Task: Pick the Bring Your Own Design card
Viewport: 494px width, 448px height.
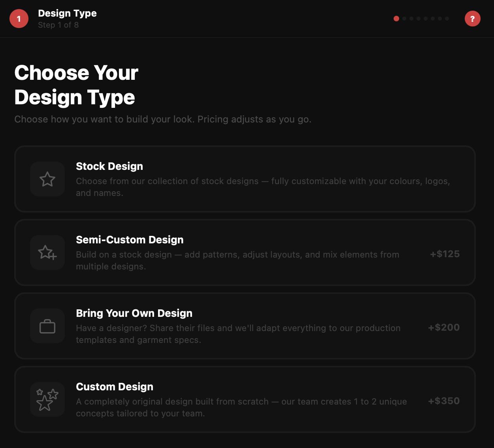Action: point(245,326)
